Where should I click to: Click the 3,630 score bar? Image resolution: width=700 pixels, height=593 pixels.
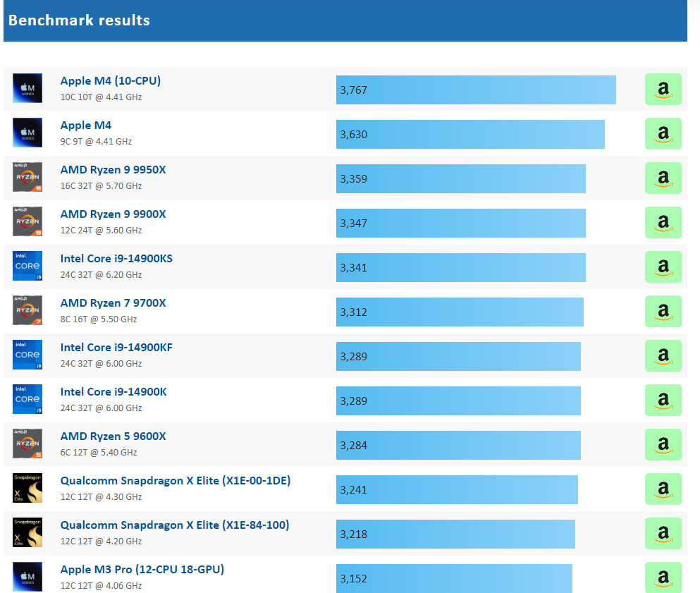(470, 134)
